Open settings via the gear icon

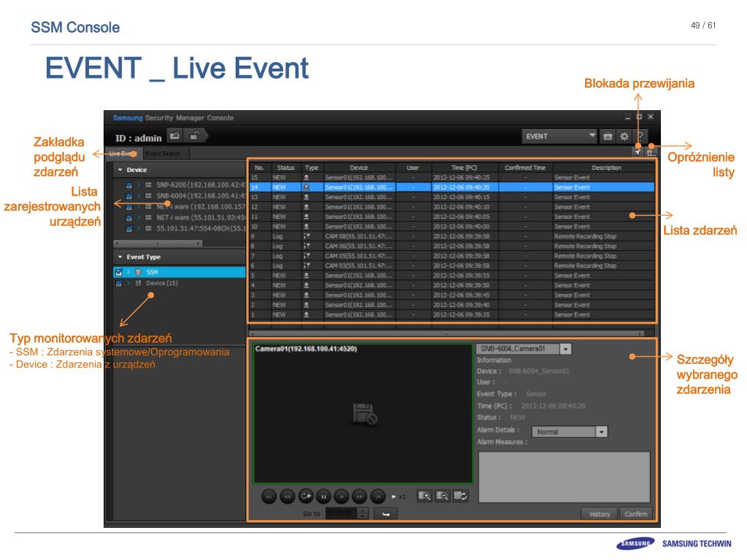624,136
